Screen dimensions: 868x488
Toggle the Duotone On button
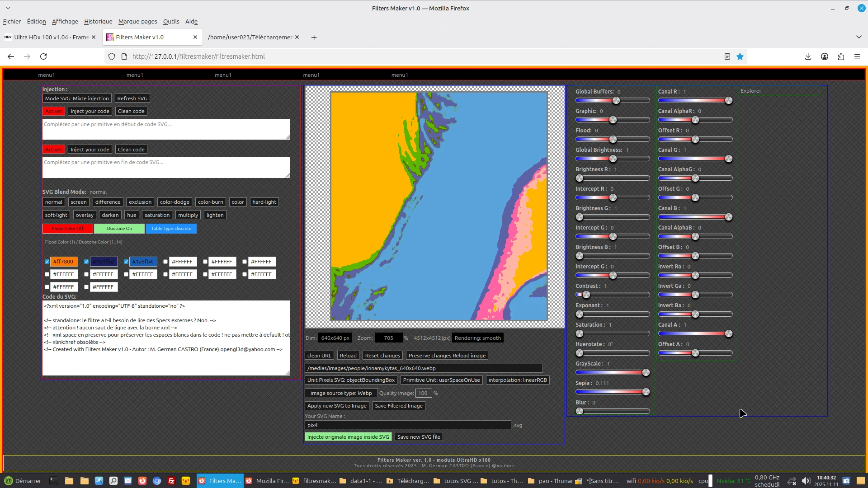point(119,229)
